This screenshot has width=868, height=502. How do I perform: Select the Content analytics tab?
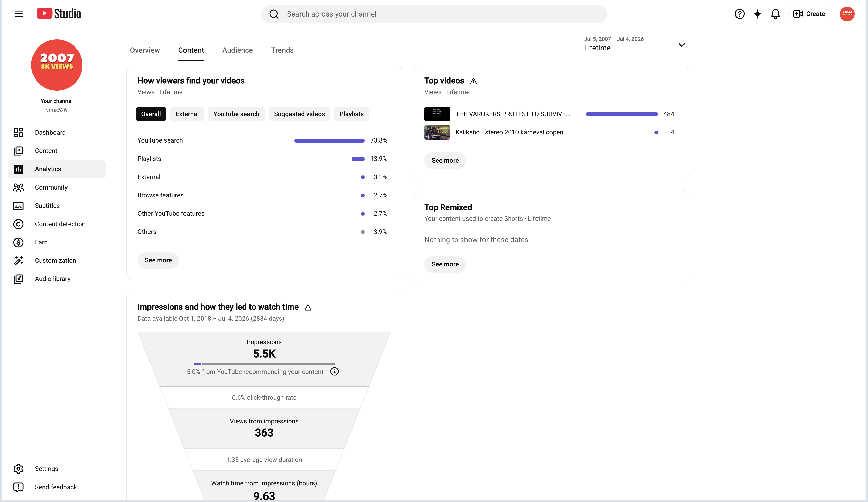point(191,50)
